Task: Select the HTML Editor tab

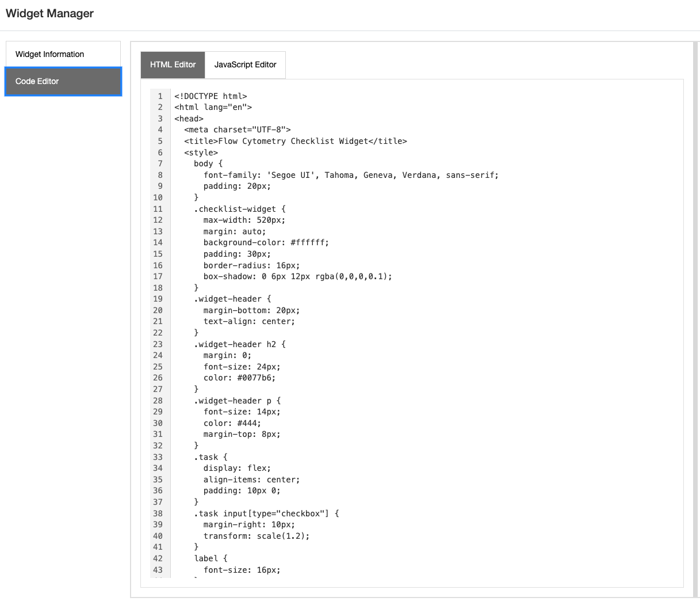Action: click(172, 64)
